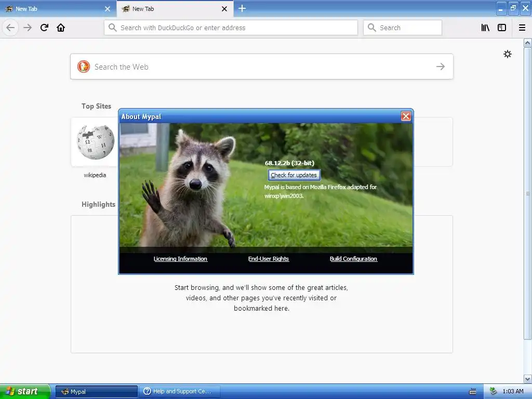This screenshot has height=399, width=532.
Task: Switch to the first New Tab
Action: pyautogui.click(x=58, y=9)
